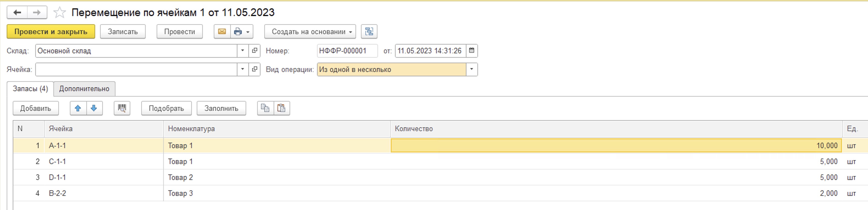
Task: Copy rows to clipboard
Action: (266, 108)
